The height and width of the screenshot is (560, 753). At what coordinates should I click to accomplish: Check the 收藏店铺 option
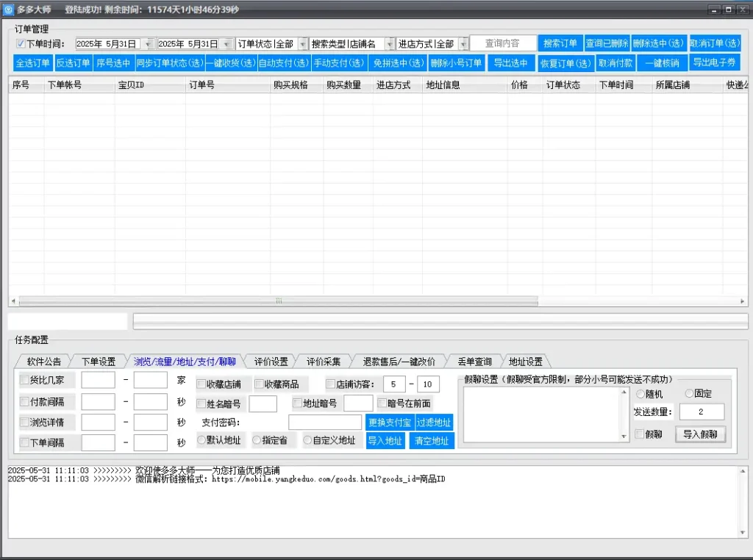click(201, 384)
